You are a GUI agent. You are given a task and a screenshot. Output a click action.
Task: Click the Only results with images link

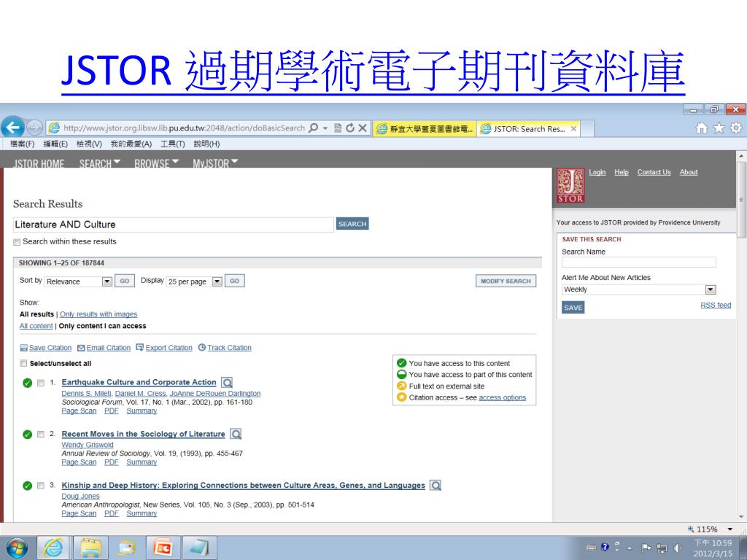click(98, 314)
